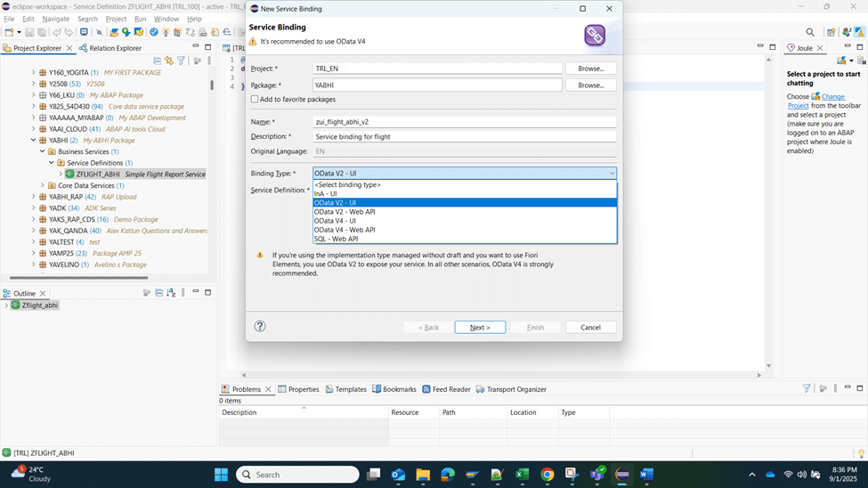Click the filter icon in Problems view

(807, 389)
